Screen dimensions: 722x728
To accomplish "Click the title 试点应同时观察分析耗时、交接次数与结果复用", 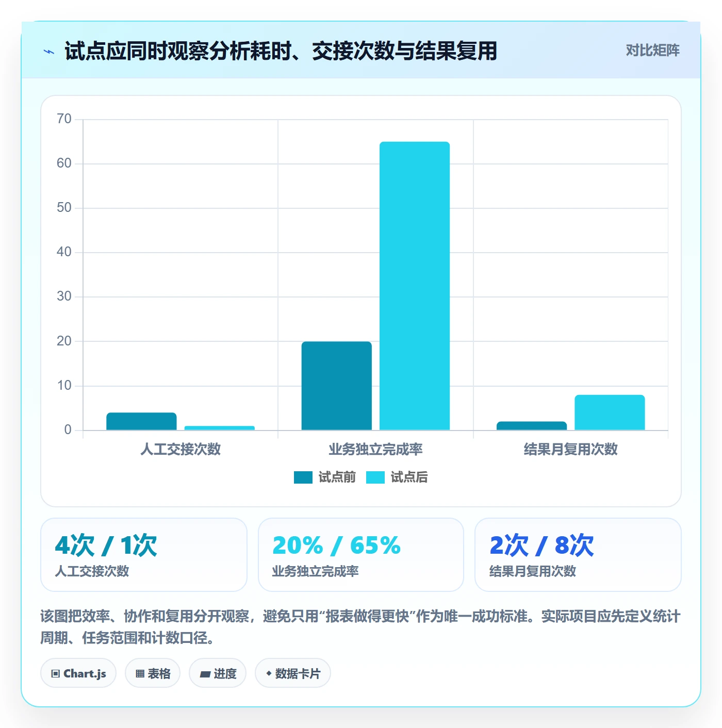I will [281, 51].
